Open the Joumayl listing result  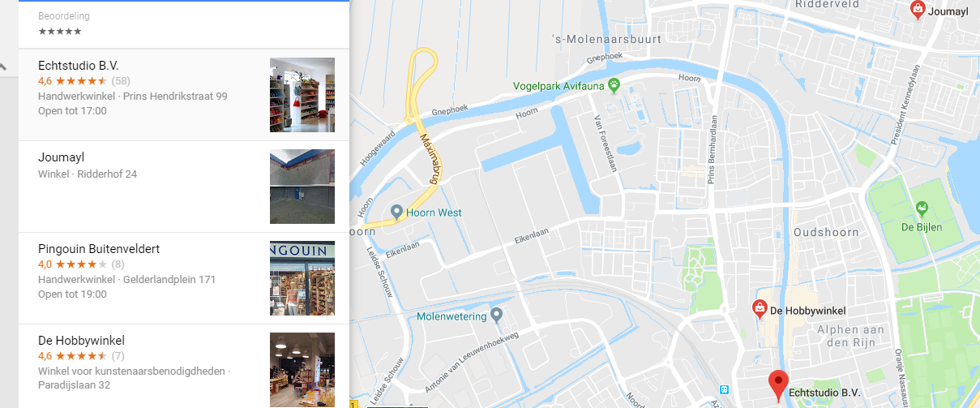click(x=184, y=187)
